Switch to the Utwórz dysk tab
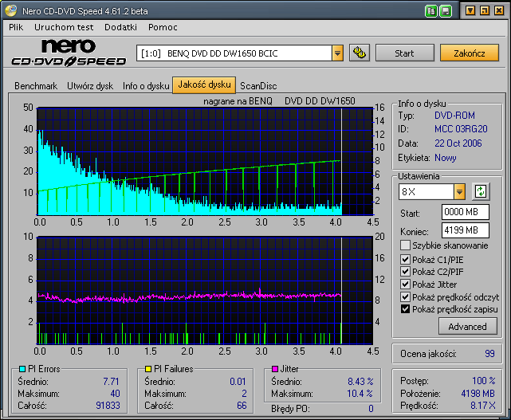The height and width of the screenshot is (420, 511). pyautogui.click(x=90, y=86)
